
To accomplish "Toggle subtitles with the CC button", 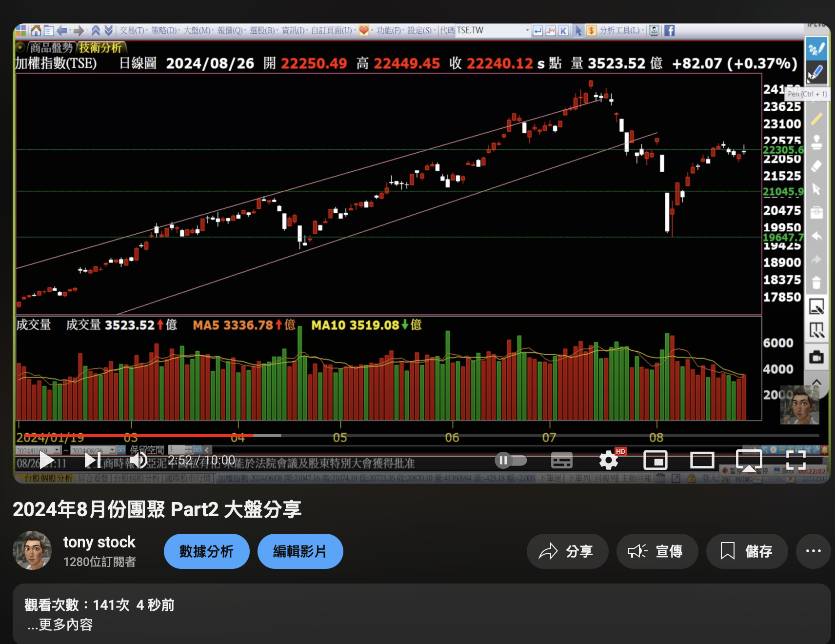I will click(x=561, y=460).
